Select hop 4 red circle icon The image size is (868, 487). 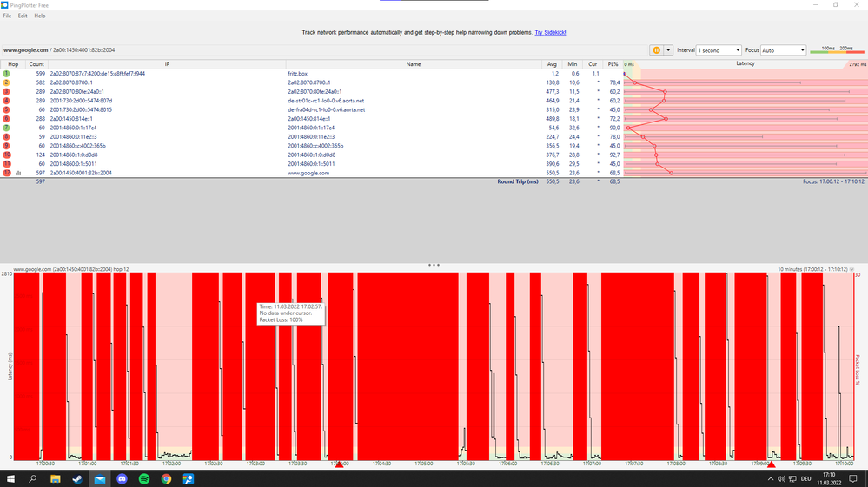[6, 101]
